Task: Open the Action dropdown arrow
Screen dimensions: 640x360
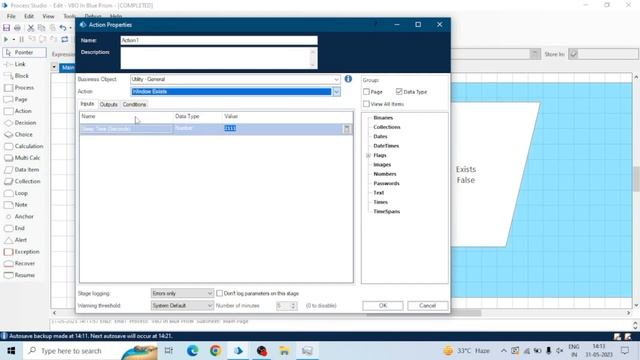Action: pos(336,92)
